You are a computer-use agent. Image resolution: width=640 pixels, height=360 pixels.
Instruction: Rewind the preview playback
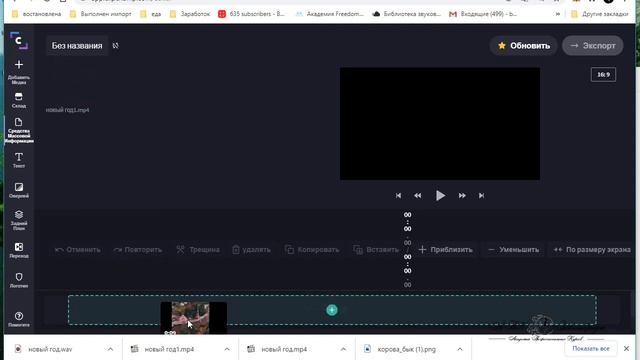coord(418,196)
